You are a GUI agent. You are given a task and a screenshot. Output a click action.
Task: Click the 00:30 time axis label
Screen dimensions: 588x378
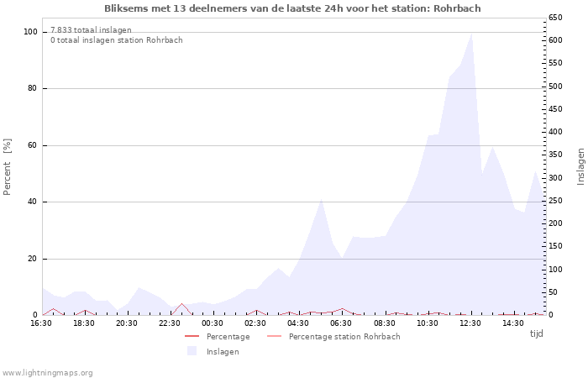coord(213,323)
